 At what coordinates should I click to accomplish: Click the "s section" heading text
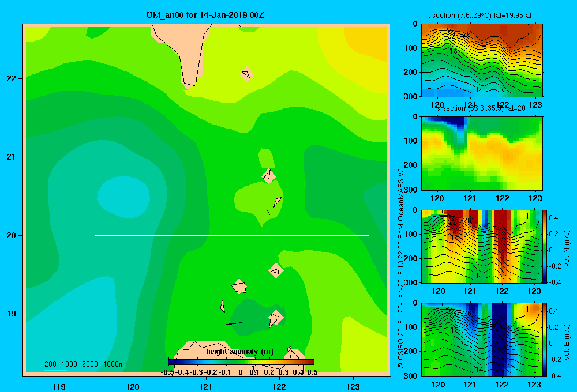(451, 108)
